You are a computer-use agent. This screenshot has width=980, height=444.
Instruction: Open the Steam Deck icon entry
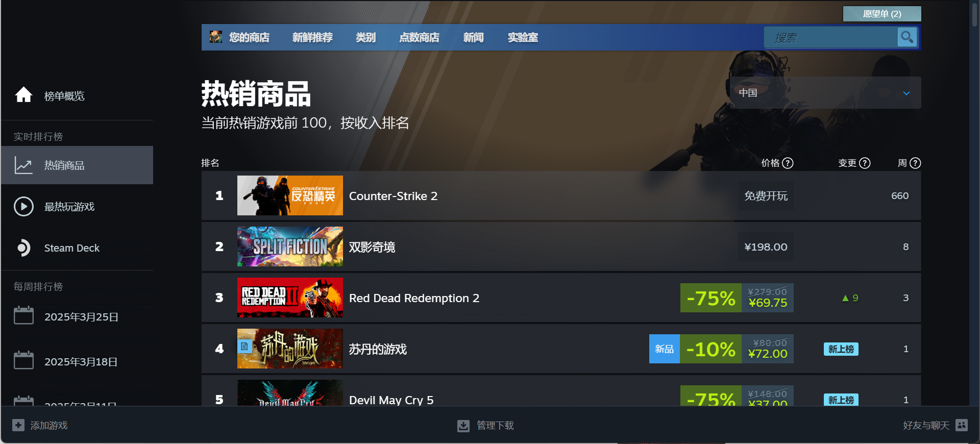(x=23, y=248)
